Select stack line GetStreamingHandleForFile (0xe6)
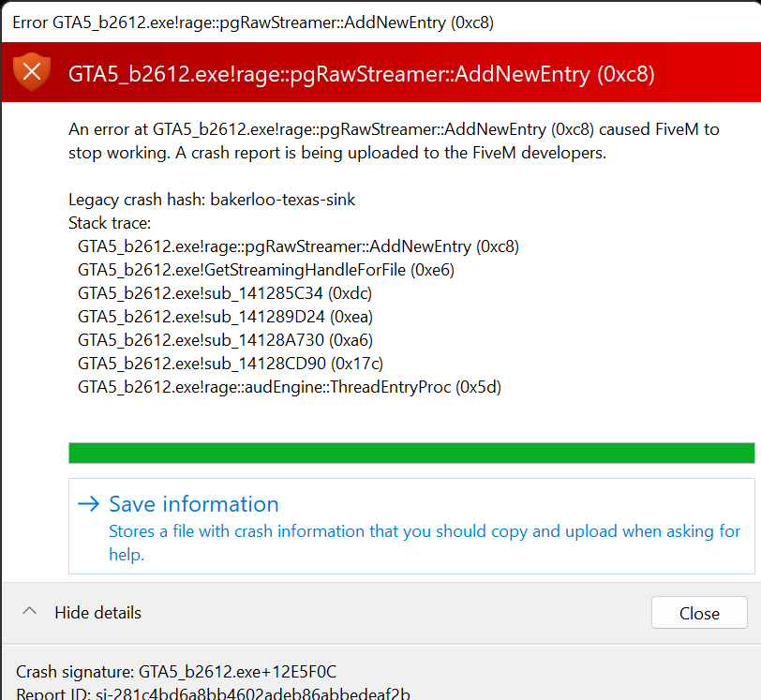The height and width of the screenshot is (700, 761). click(x=266, y=270)
